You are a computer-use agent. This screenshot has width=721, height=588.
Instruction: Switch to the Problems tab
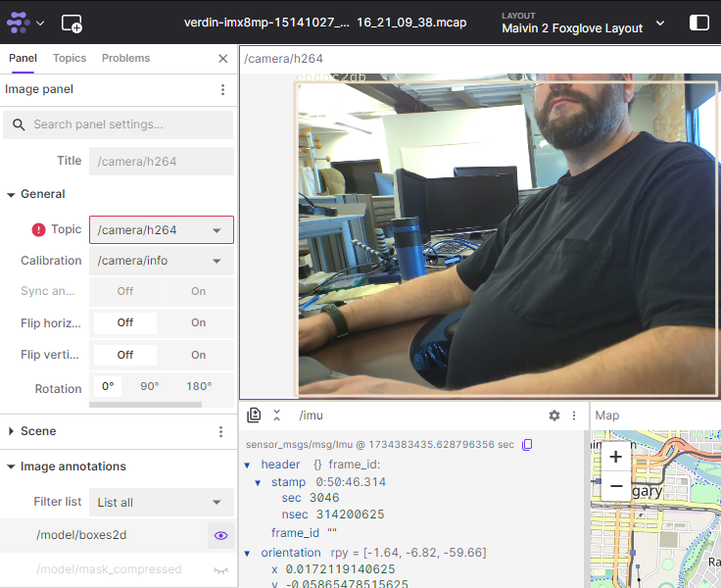point(125,58)
